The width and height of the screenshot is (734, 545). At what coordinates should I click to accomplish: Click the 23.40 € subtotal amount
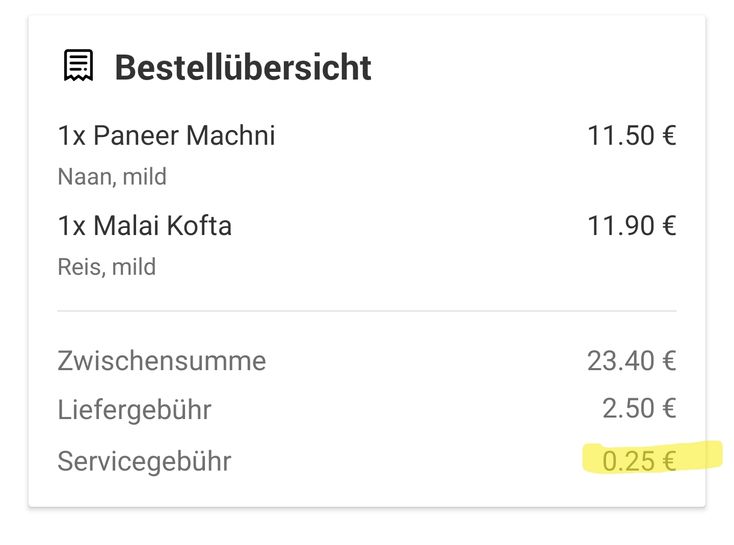pyautogui.click(x=631, y=361)
